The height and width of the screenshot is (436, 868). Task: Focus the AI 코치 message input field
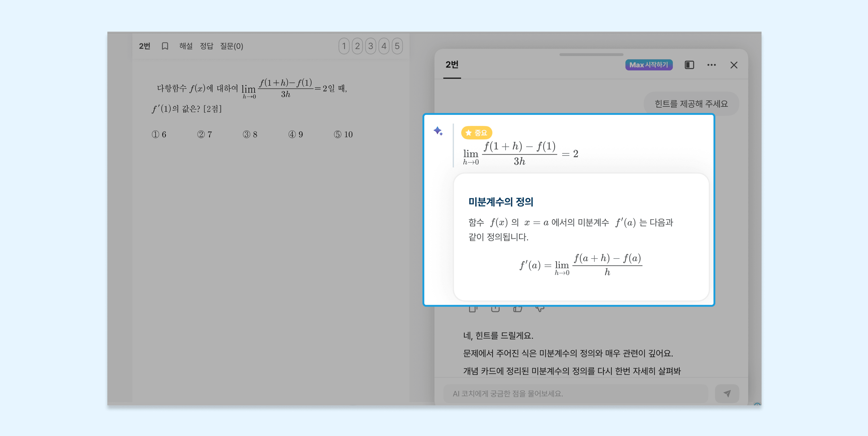575,394
